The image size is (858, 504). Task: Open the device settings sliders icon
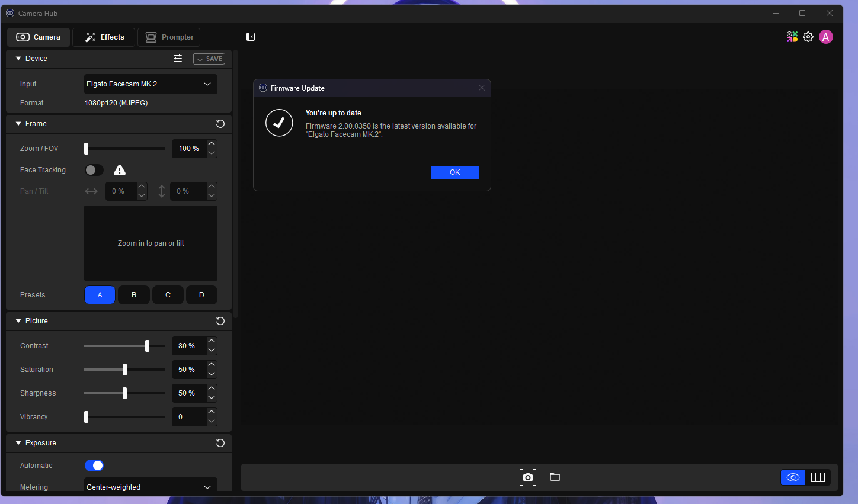(178, 59)
